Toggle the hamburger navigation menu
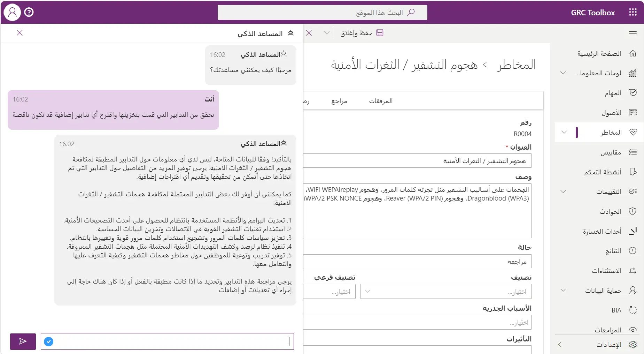 (x=633, y=33)
